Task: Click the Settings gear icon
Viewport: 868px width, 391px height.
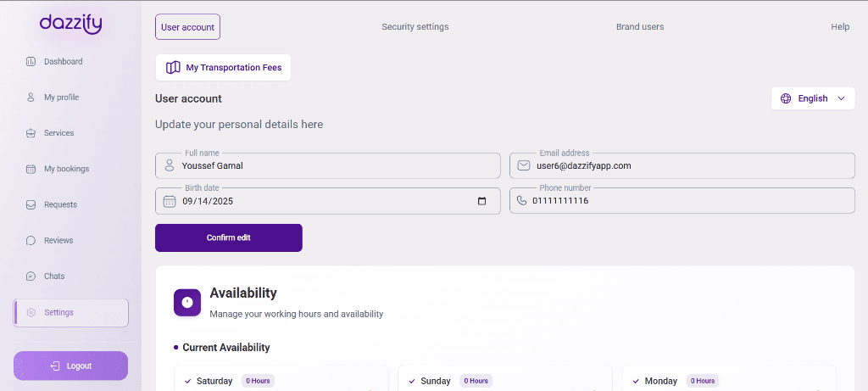Action: pyautogui.click(x=31, y=312)
